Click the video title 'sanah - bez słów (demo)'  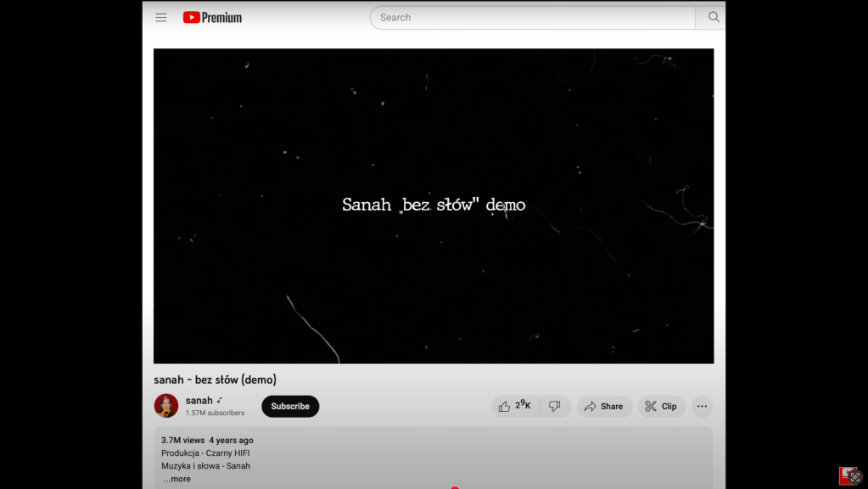(215, 379)
